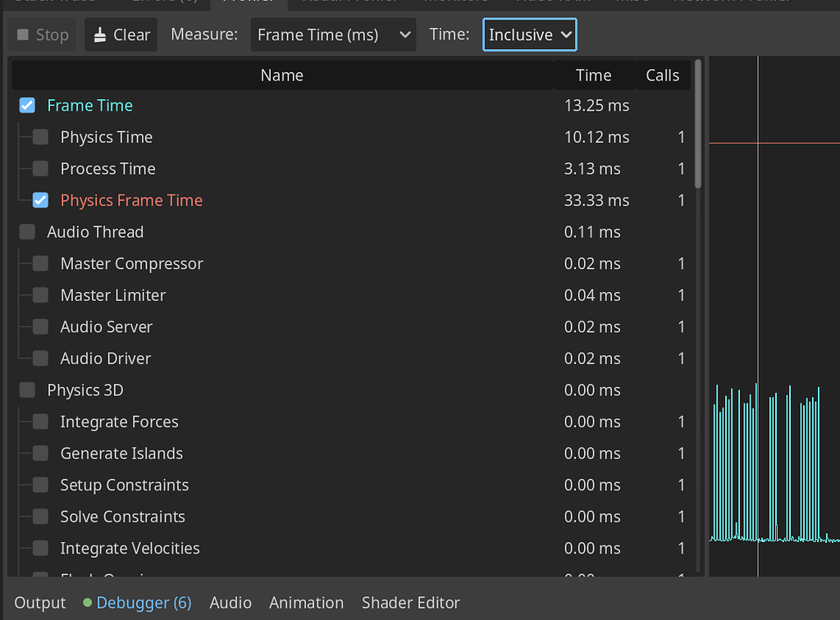The width and height of the screenshot is (840, 620).
Task: Uncheck the Frame Time metric
Action: point(26,105)
